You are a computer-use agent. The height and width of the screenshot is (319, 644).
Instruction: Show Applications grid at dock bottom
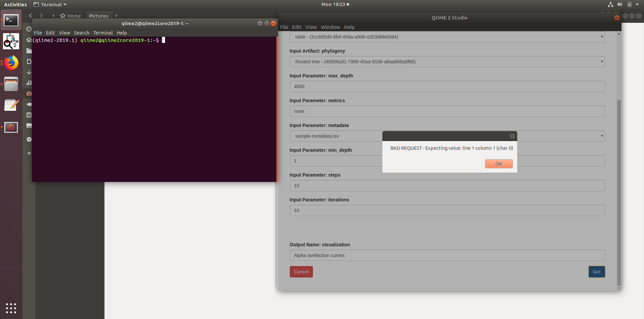(11, 308)
